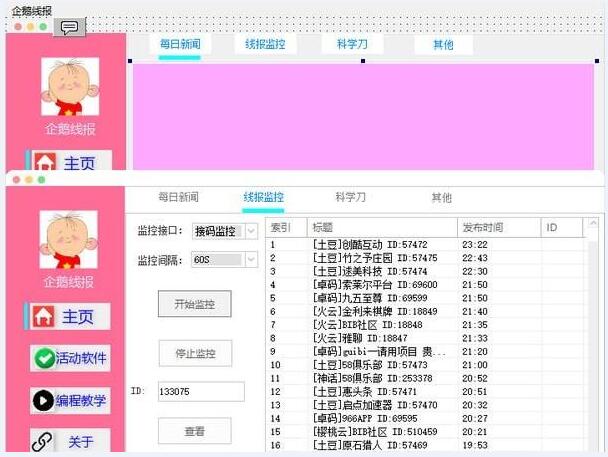Click the pink panel in top window

[363, 117]
